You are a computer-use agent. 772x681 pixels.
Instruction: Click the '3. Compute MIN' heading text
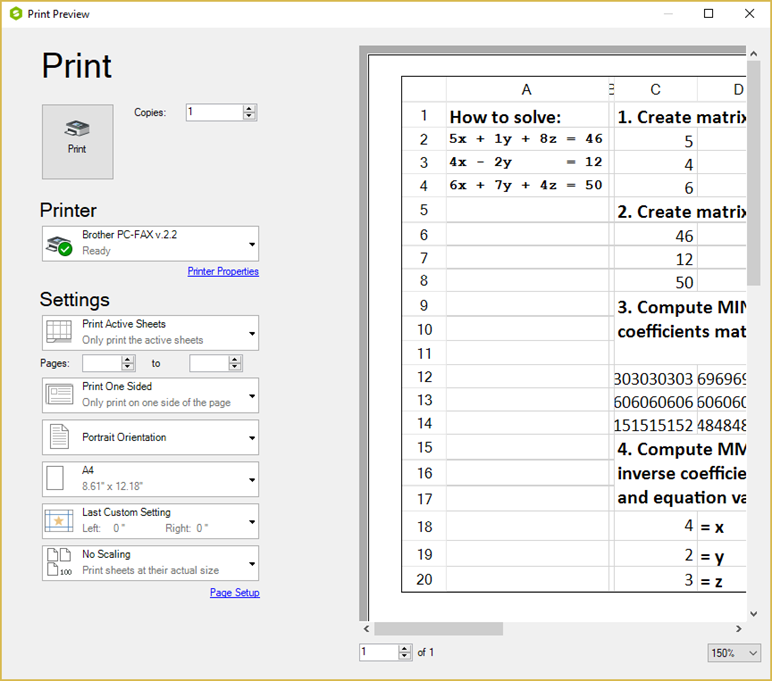(x=682, y=307)
